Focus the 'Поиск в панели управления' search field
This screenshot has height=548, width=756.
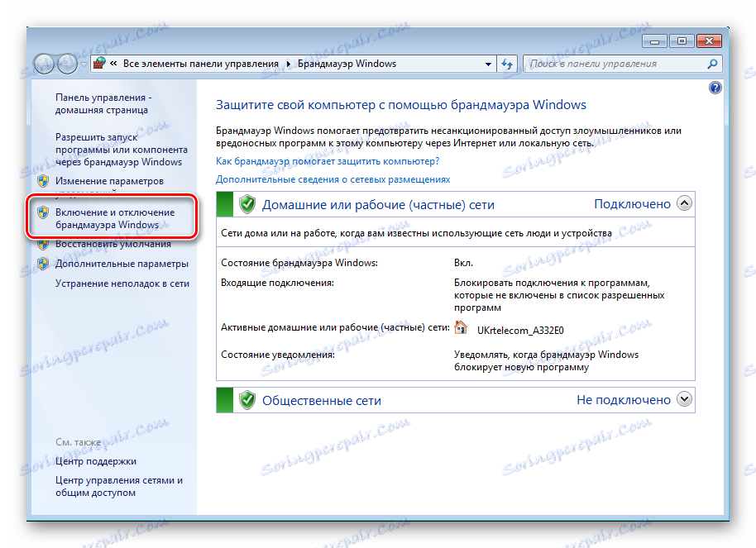tap(623, 64)
